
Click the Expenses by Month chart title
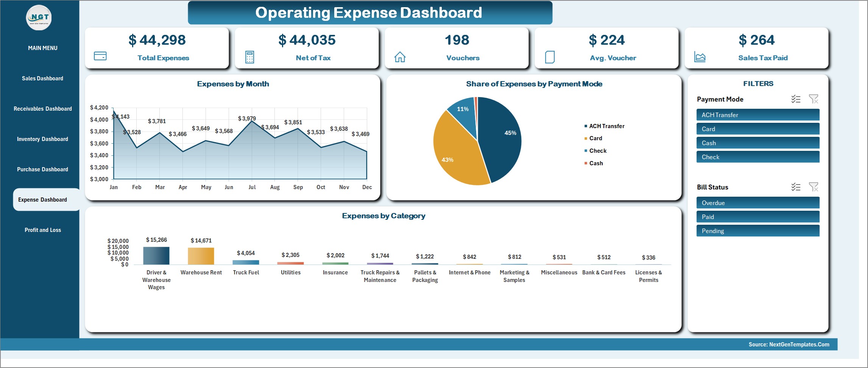(x=233, y=84)
